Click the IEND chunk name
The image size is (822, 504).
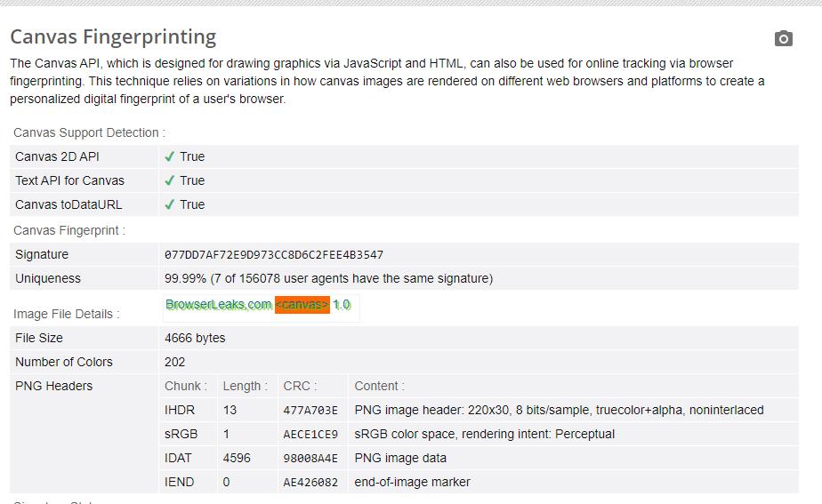[x=180, y=482]
